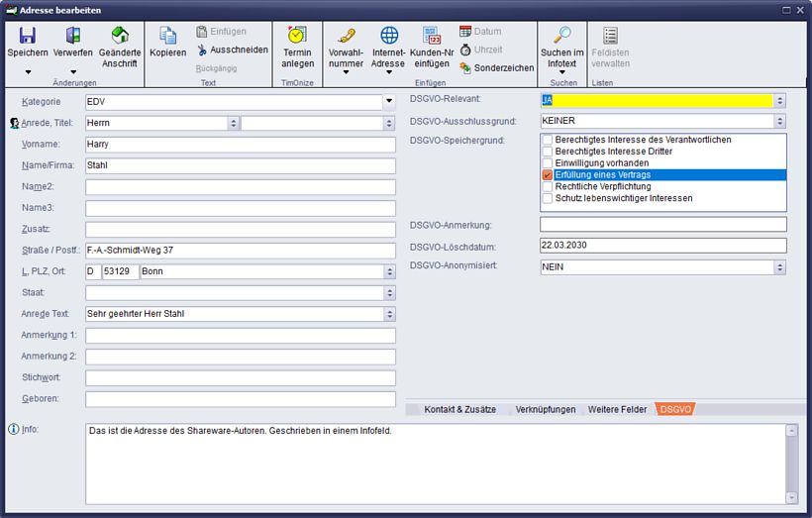Click the Speichern save icon
This screenshot has width=812, height=518.
(x=28, y=37)
